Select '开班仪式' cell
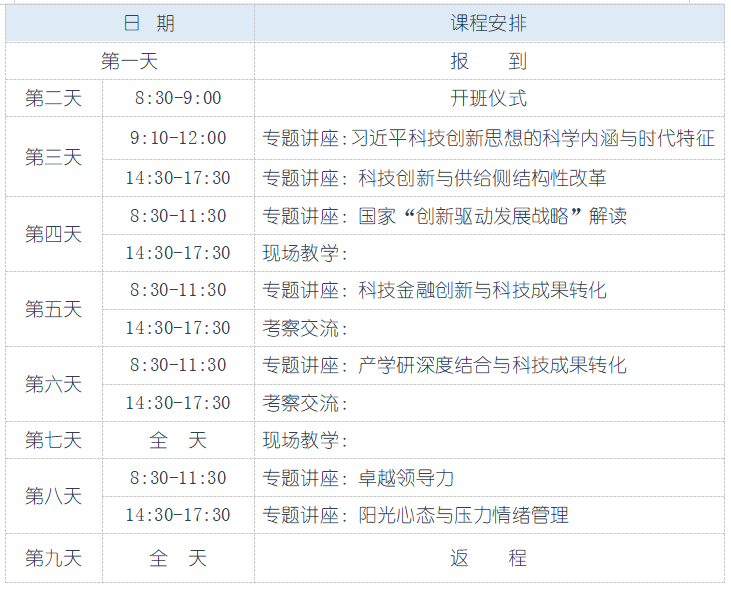The height and width of the screenshot is (589, 731). [x=490, y=98]
